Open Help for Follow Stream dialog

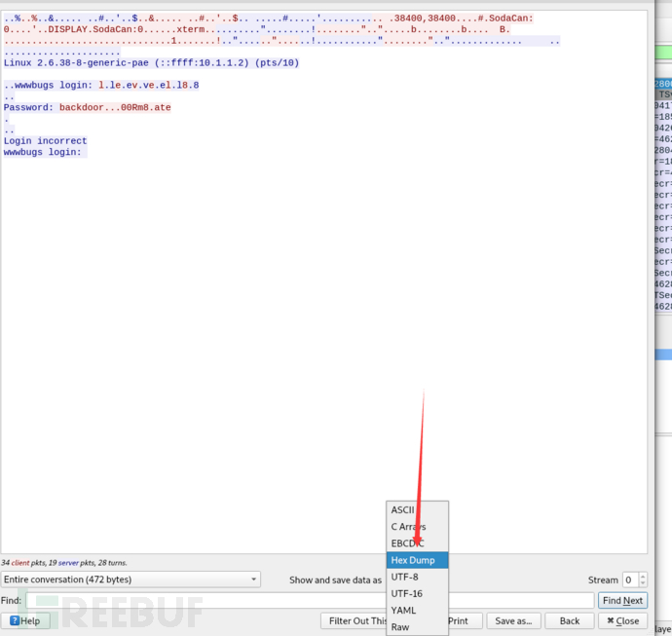(25, 620)
